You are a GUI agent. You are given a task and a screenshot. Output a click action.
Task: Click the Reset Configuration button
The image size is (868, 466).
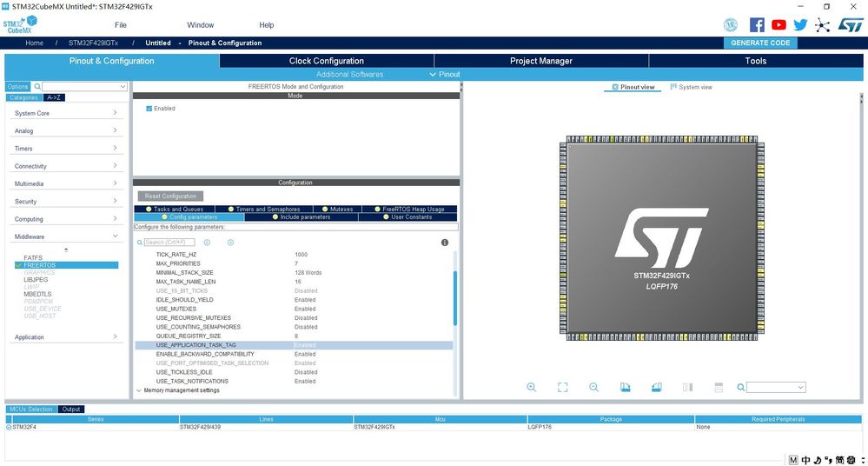point(170,196)
